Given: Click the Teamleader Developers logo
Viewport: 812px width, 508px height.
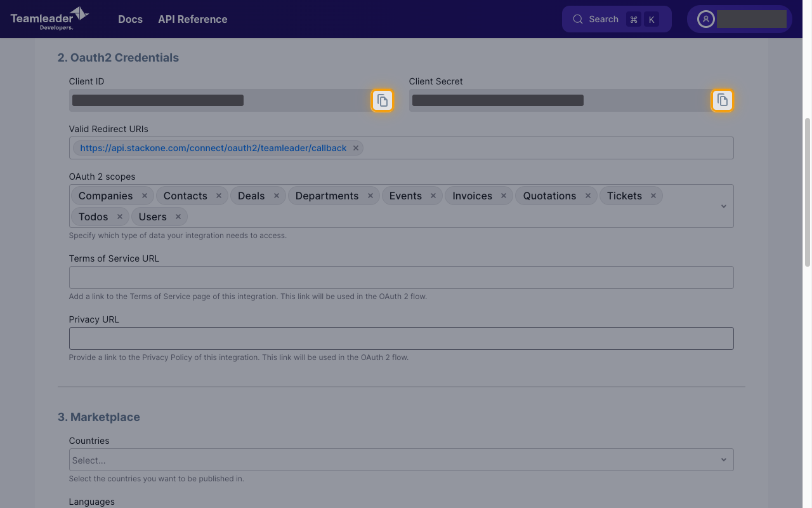Looking at the screenshot, I should click(x=49, y=18).
